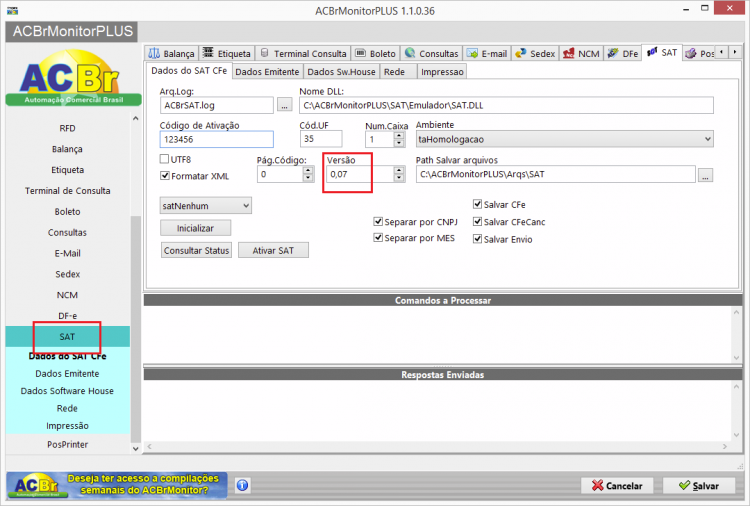Focus the Código de Ativação field
Screen dimensions: 750x506
coord(216,139)
